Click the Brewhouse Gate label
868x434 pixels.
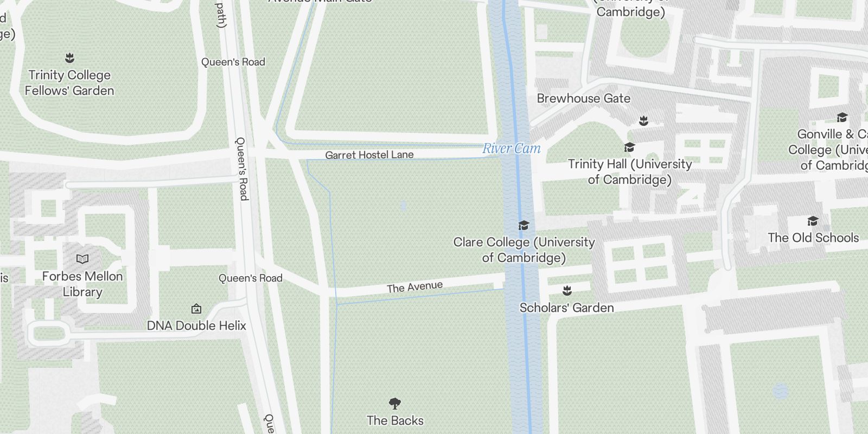click(583, 98)
